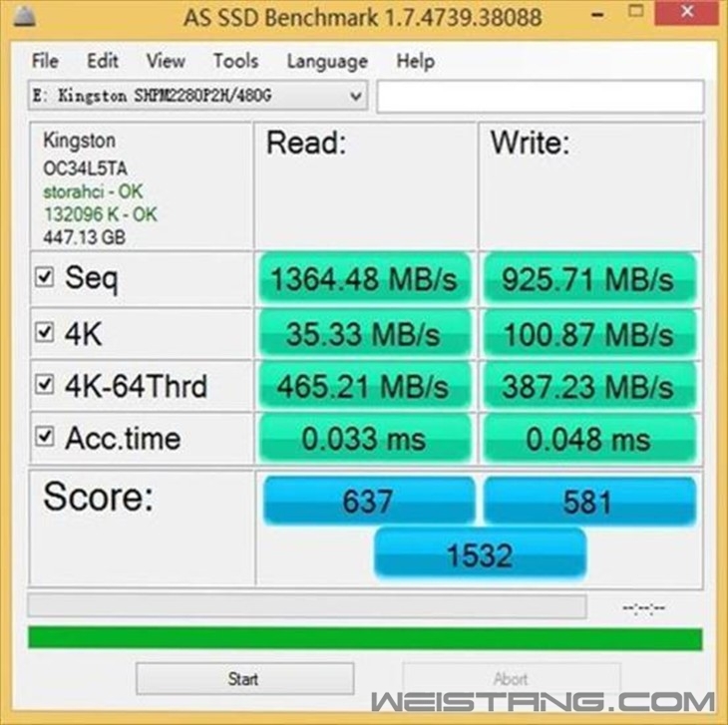This screenshot has height=725, width=728.
Task: Click the green progress bar
Action: [x=365, y=638]
